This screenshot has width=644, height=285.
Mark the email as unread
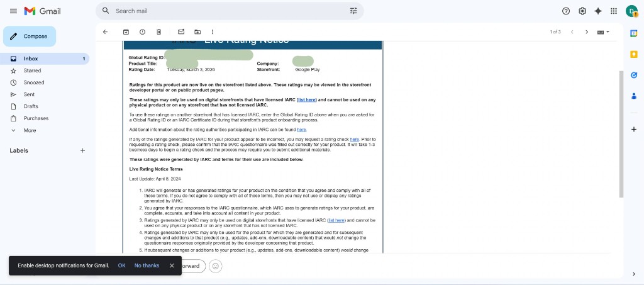(181, 31)
